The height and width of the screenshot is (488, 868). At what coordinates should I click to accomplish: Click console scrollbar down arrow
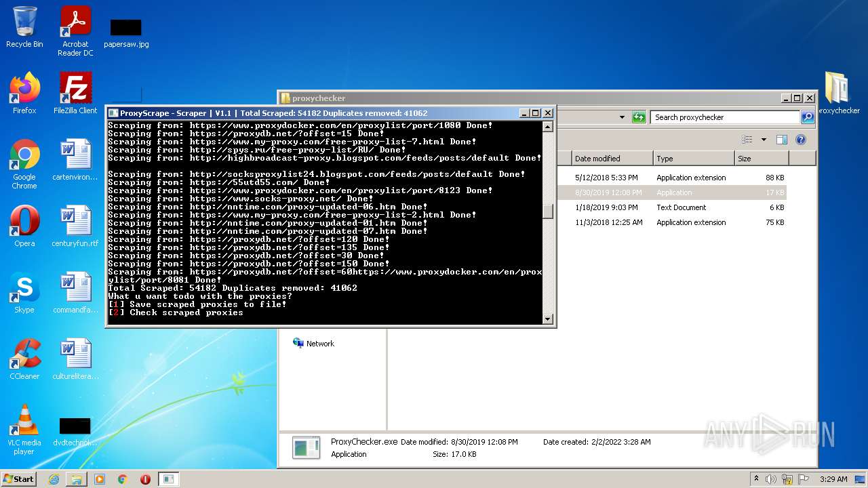[548, 319]
